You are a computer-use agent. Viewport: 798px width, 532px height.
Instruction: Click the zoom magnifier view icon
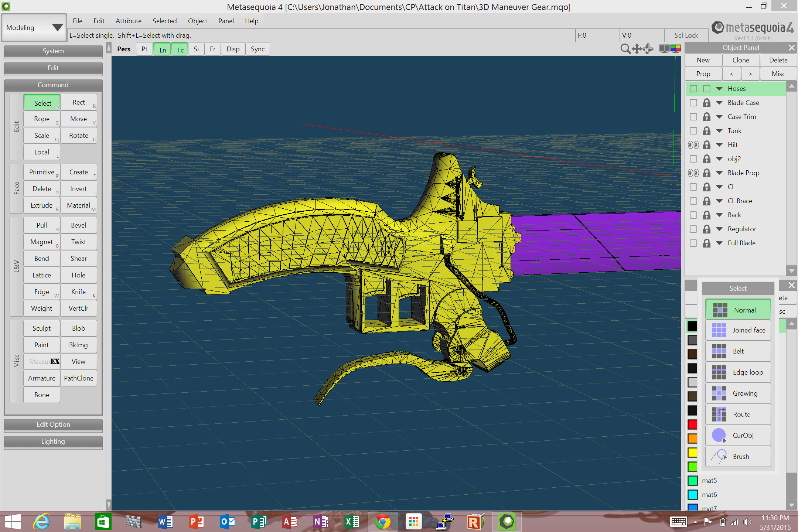[625, 49]
